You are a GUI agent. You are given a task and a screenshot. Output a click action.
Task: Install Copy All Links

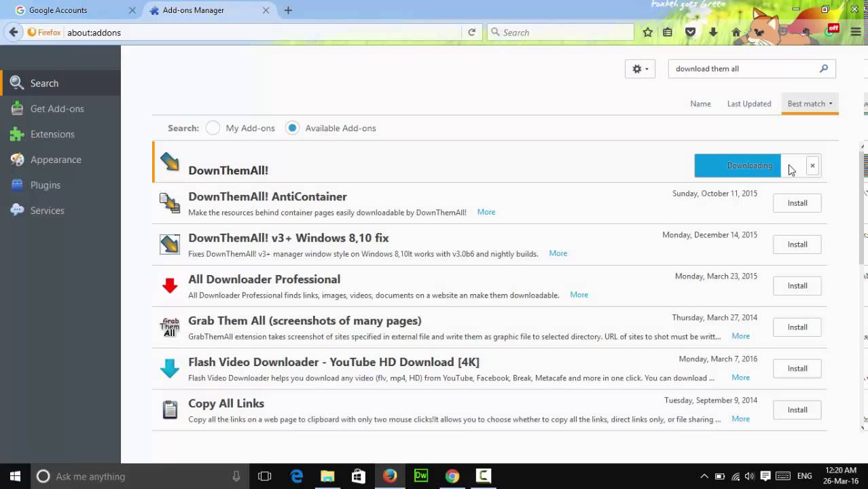tap(797, 410)
